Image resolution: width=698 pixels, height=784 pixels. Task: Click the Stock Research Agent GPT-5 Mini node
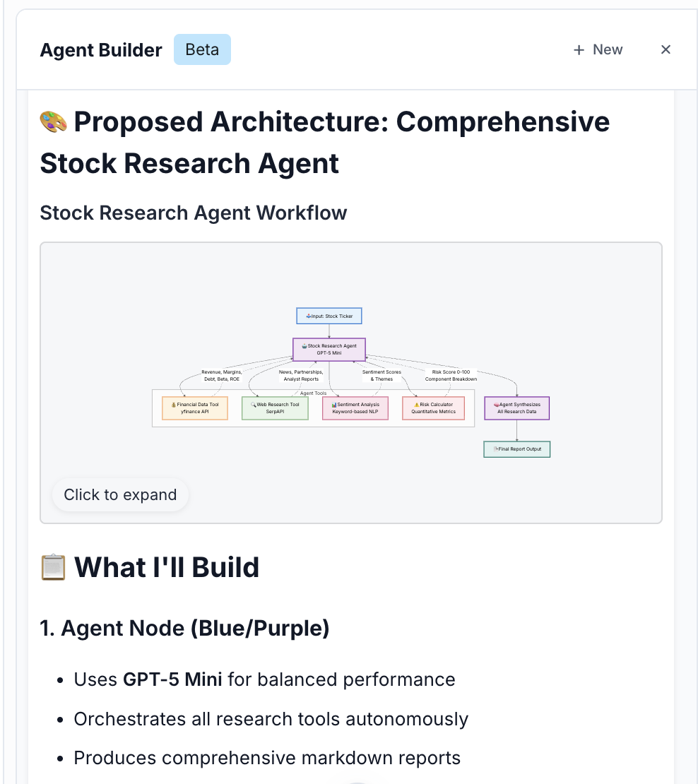click(329, 349)
